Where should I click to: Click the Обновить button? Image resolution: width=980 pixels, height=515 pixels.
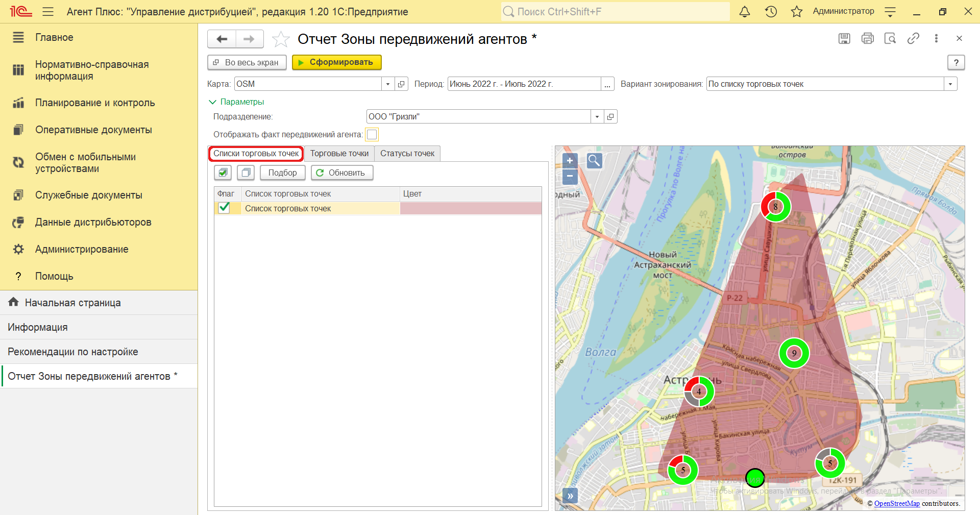click(x=342, y=173)
